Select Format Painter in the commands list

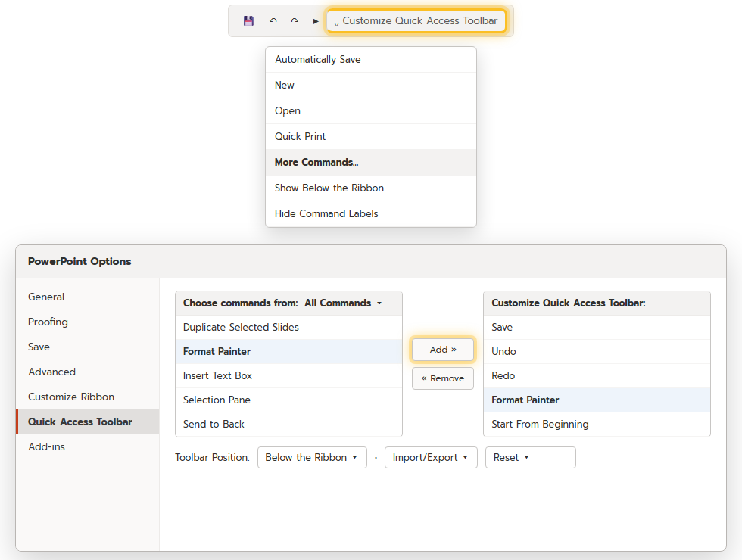pos(288,351)
